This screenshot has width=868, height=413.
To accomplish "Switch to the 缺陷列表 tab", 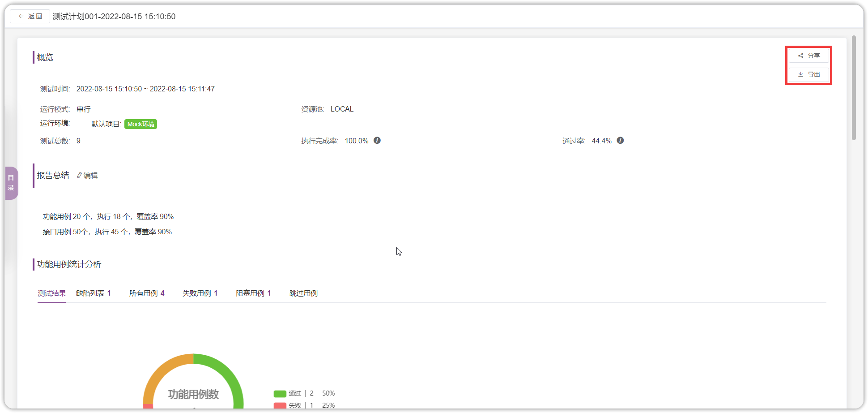I will [x=94, y=293].
